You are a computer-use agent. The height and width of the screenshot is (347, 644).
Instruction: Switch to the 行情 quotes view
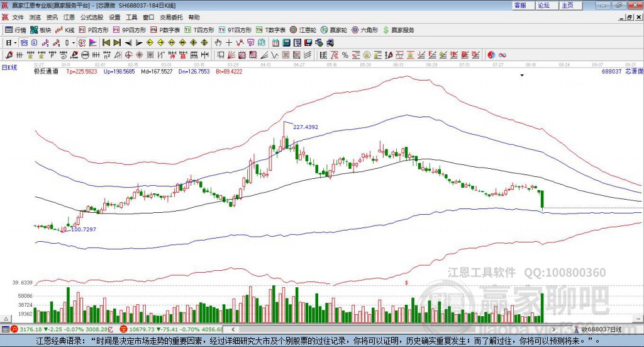click(x=16, y=30)
